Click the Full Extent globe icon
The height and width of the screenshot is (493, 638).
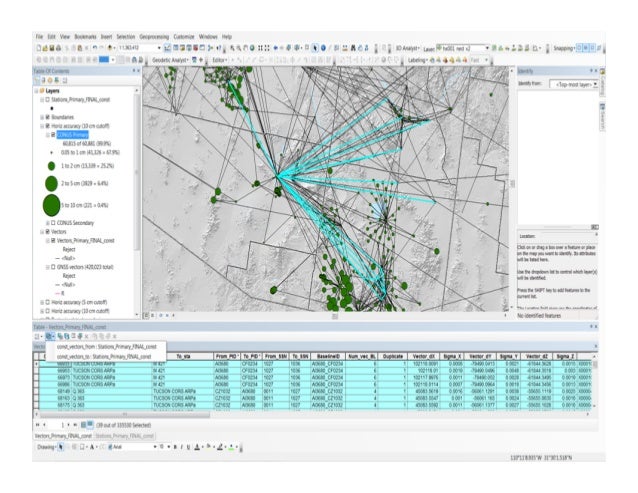click(252, 48)
